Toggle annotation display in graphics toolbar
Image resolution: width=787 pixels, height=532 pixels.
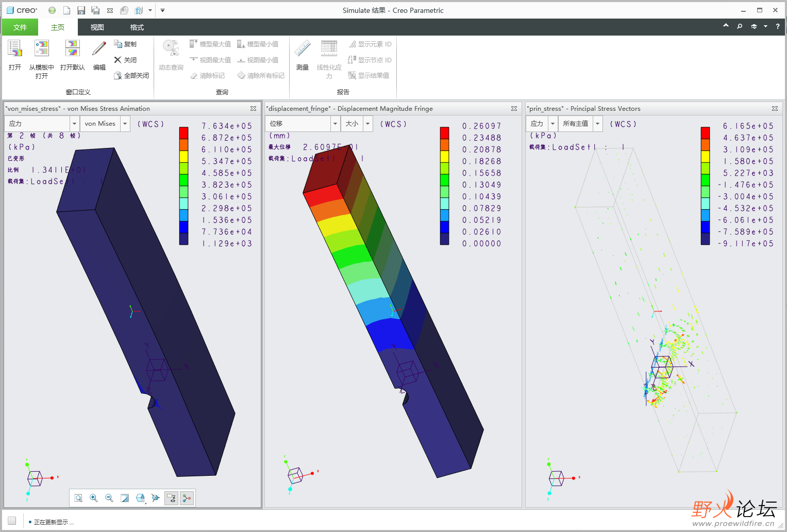[171, 498]
